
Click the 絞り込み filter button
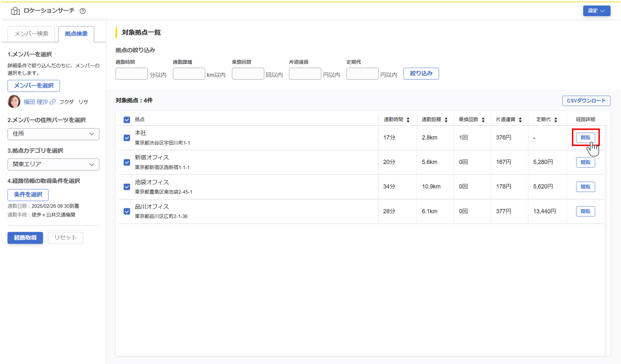click(421, 73)
